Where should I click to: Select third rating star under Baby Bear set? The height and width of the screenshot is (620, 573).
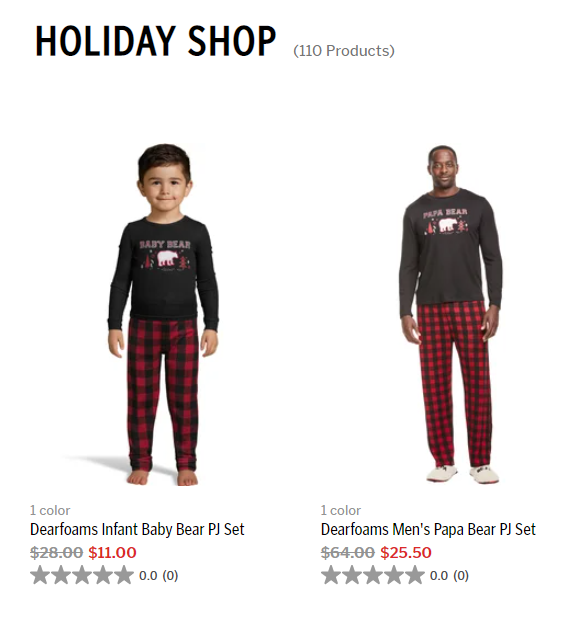[x=82, y=575]
